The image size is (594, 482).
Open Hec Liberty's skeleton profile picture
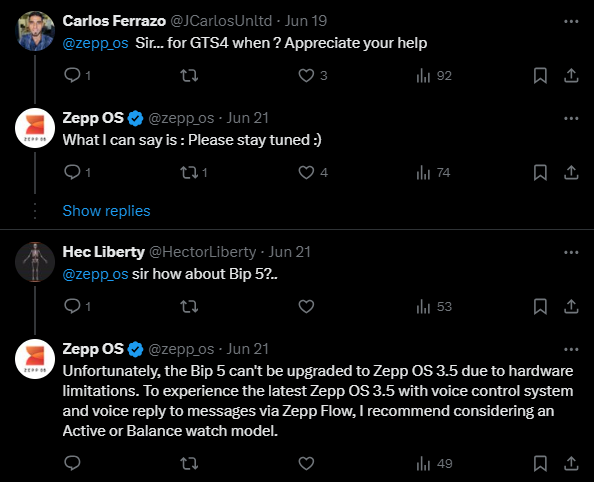point(35,262)
